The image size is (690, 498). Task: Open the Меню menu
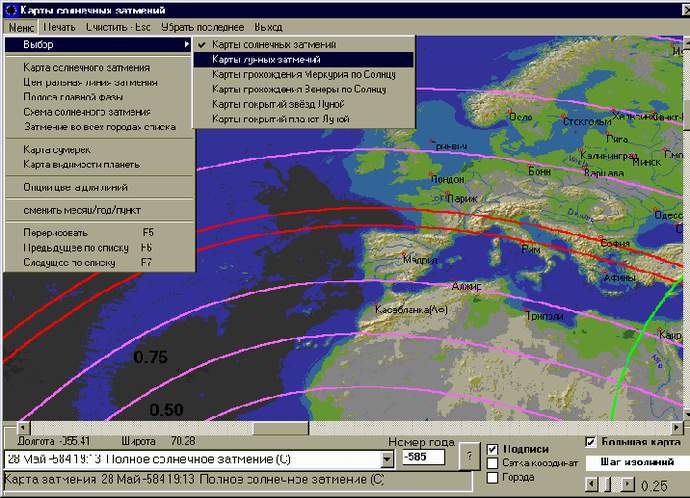pyautogui.click(x=21, y=27)
